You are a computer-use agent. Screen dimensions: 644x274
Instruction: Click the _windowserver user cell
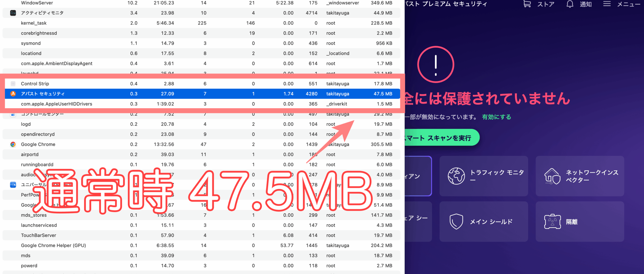point(343,3)
